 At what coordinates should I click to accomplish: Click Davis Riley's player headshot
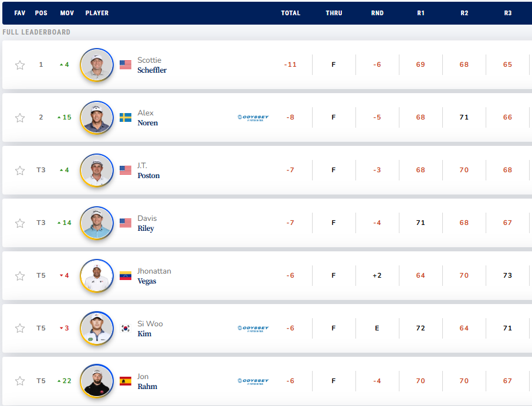[97, 223]
